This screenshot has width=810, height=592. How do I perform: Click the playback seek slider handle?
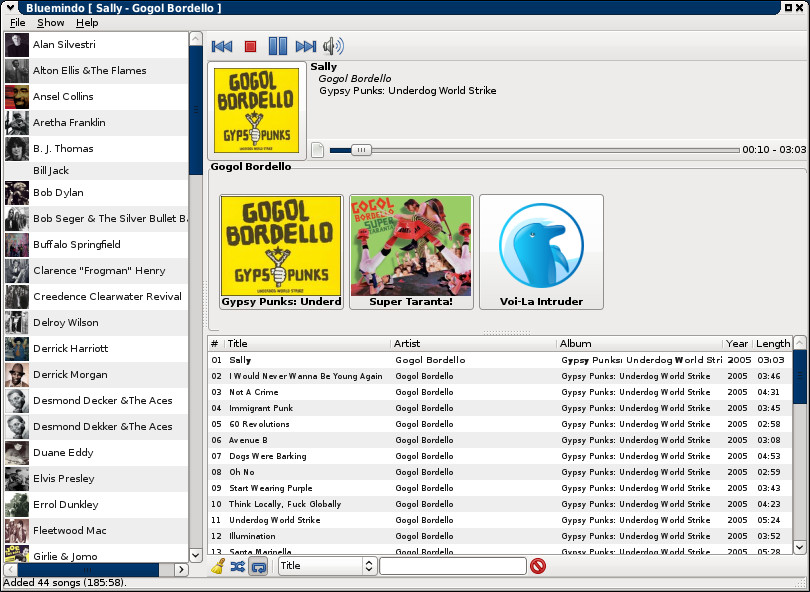[x=361, y=150]
